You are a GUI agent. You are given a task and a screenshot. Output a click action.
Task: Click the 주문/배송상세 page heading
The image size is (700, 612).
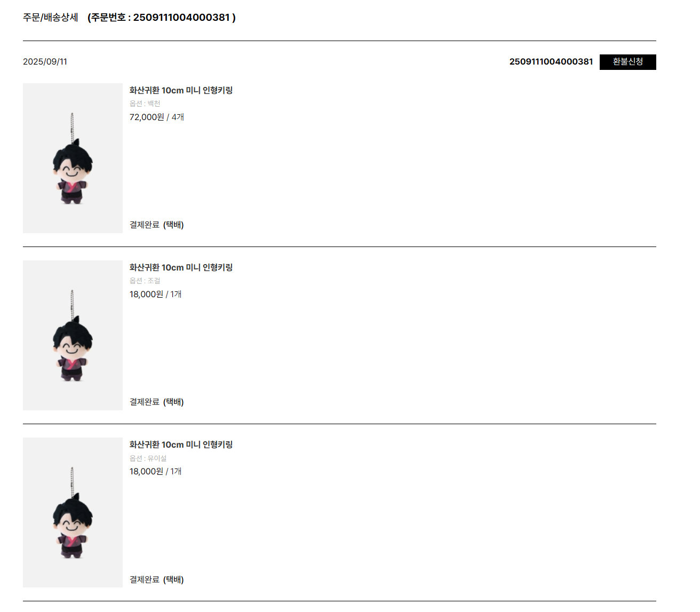(51, 18)
